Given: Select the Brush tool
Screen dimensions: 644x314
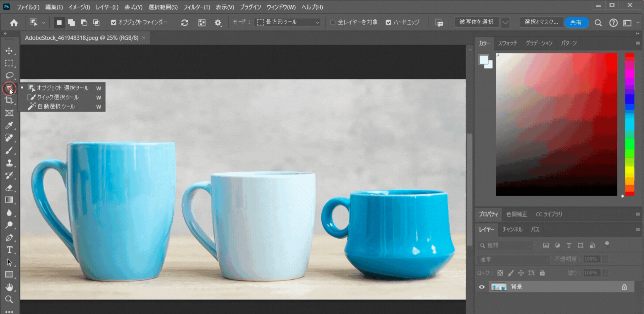Looking at the screenshot, I should [x=9, y=151].
